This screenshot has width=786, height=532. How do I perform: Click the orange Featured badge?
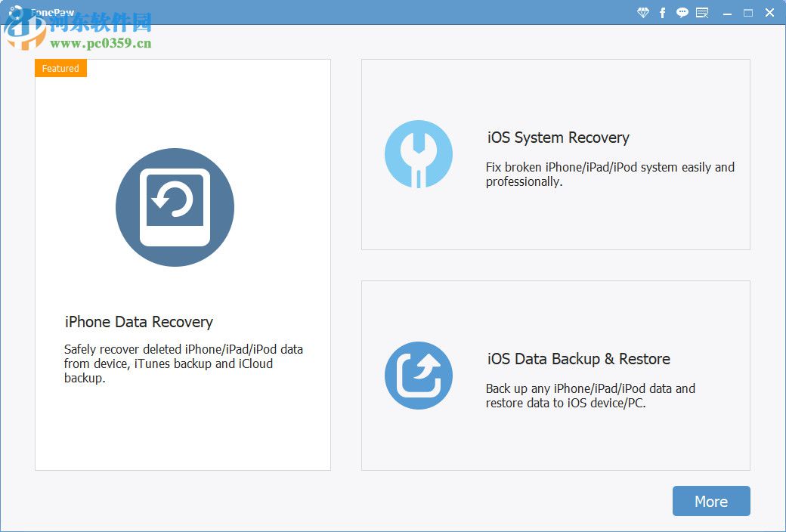[x=60, y=68]
